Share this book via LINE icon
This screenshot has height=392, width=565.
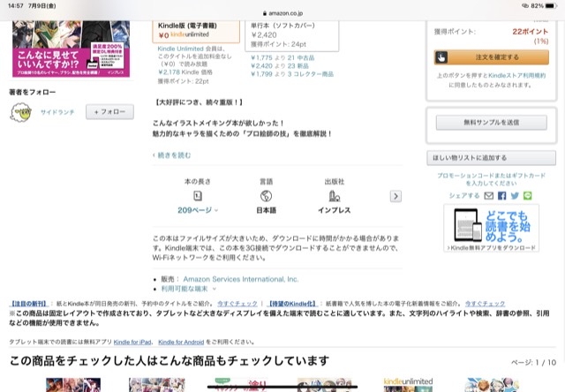pos(528,196)
